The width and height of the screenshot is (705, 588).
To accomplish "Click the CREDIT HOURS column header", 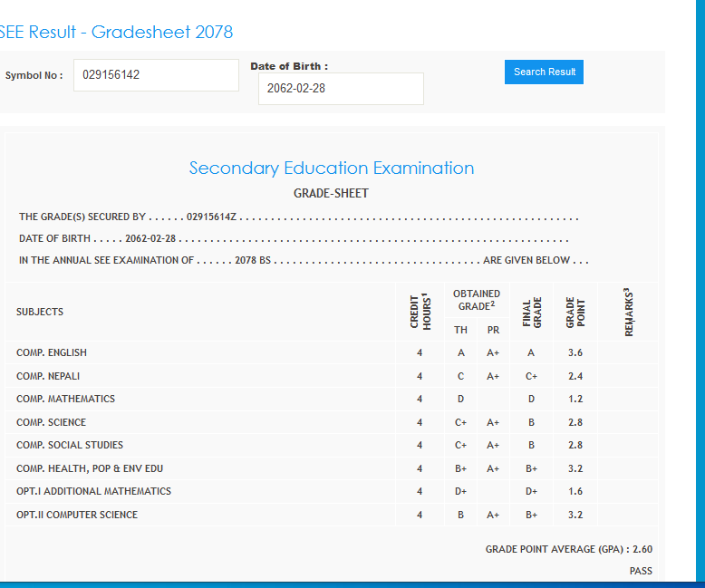I will click(x=420, y=312).
